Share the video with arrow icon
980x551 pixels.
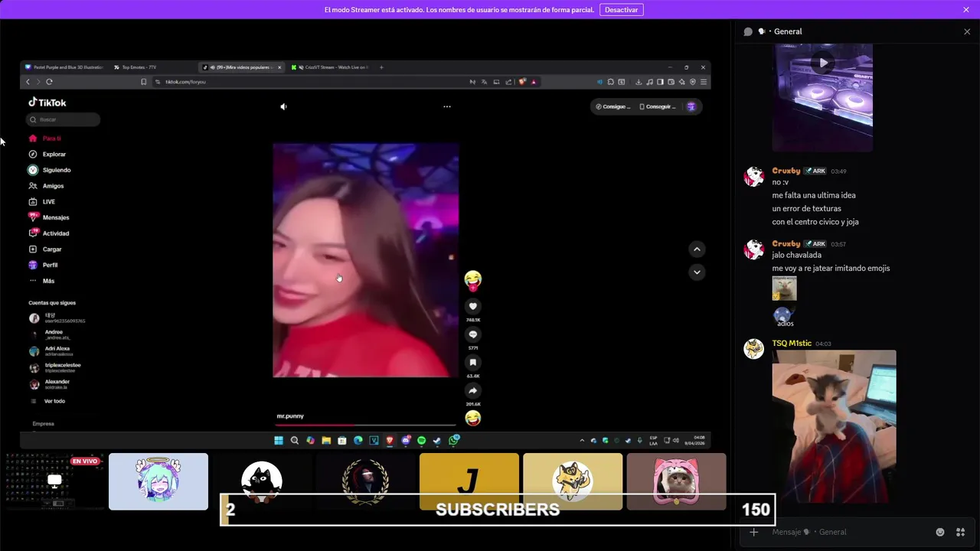[x=473, y=390]
